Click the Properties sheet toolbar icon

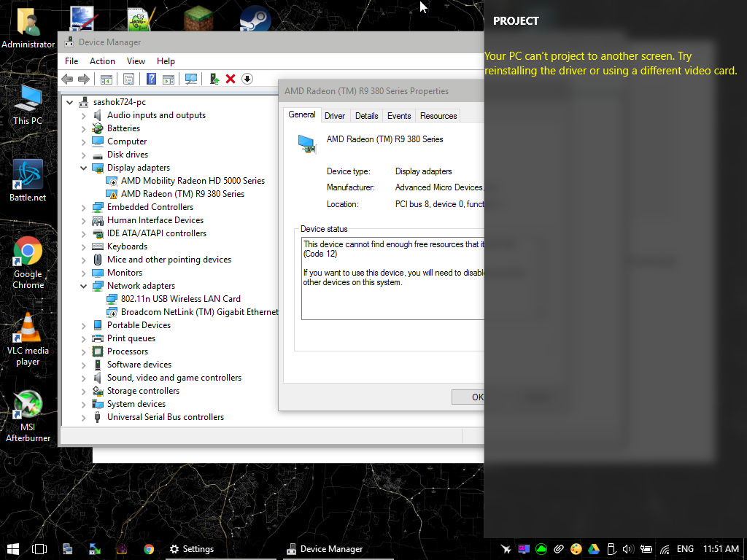click(128, 79)
